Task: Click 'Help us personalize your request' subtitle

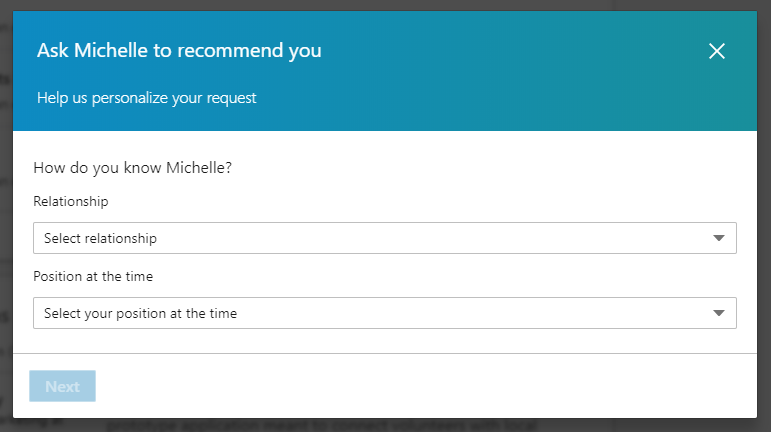Action: tap(147, 98)
